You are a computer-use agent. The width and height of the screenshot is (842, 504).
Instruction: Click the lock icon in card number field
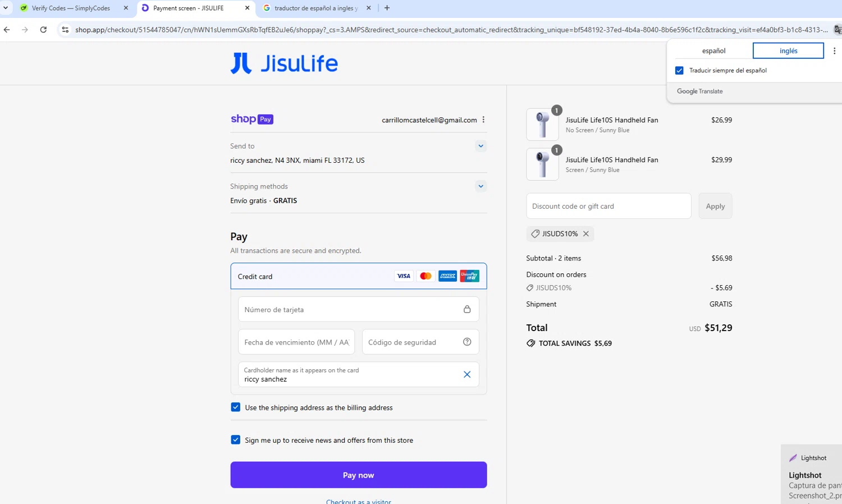coord(467,309)
